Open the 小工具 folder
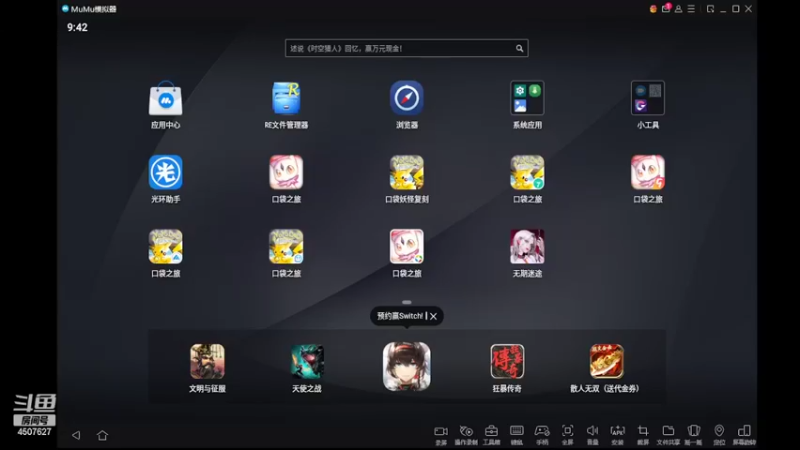The width and height of the screenshot is (800, 450). [647, 98]
